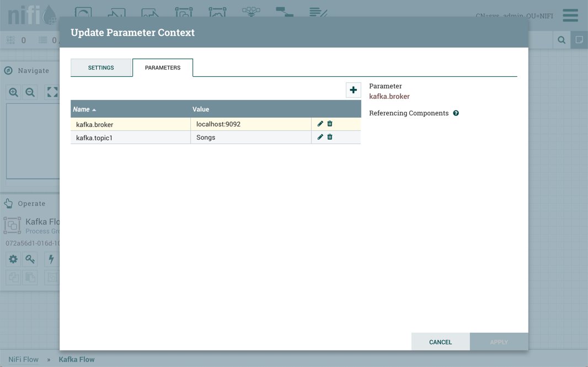Viewport: 588px width, 367px height.
Task: Click pencil icon for kafka.topic1
Action: pyautogui.click(x=320, y=137)
